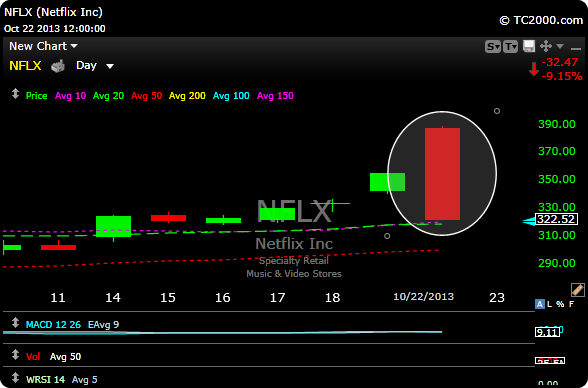Click the price pane up-down arrow icon
Image resolution: width=588 pixels, height=388 pixels.
pyautogui.click(x=15, y=94)
